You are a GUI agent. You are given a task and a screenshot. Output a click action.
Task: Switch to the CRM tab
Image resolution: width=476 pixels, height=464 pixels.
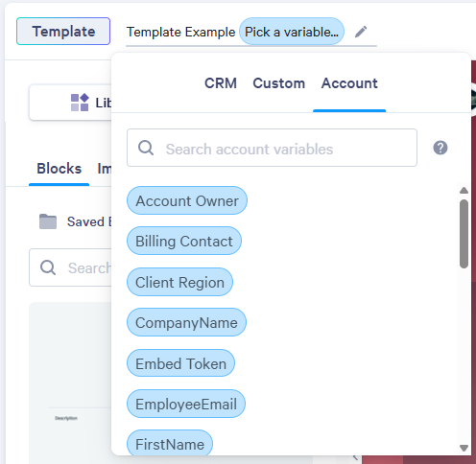221,83
